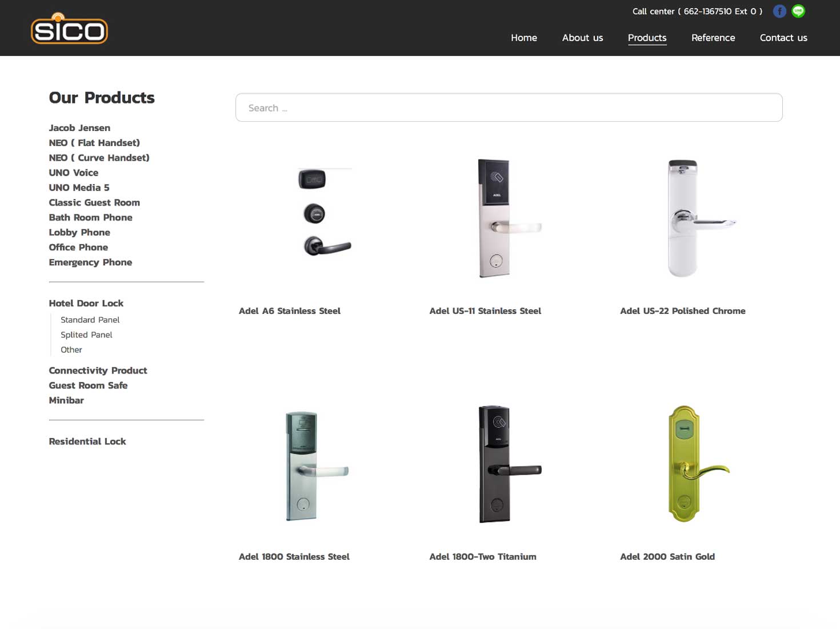Open Guest Room Safe category
This screenshot has width=840, height=629.
(x=88, y=385)
